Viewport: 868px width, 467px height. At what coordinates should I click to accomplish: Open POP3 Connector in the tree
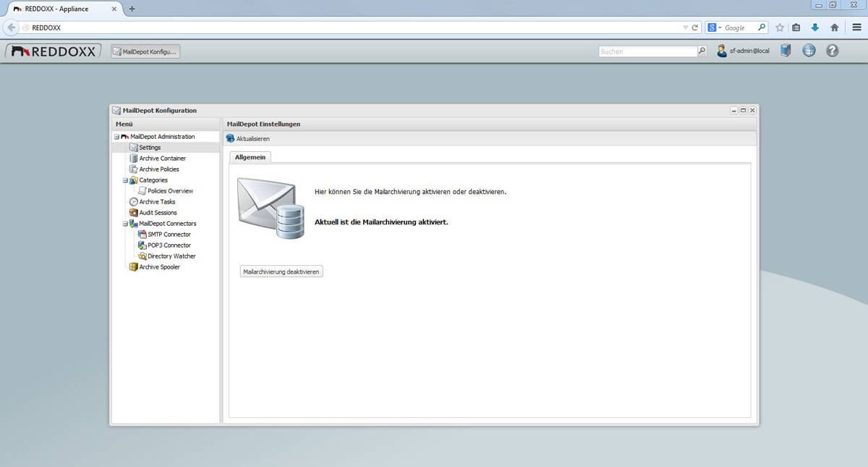(x=169, y=245)
